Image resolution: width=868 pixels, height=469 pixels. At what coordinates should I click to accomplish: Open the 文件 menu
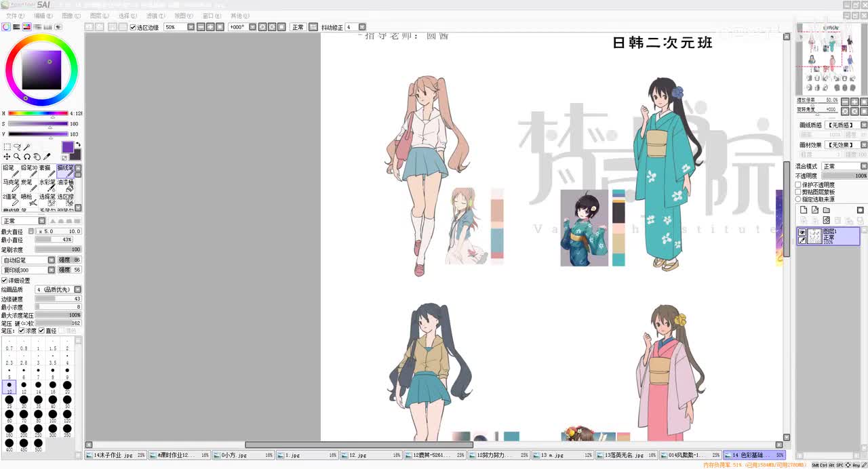click(x=15, y=16)
